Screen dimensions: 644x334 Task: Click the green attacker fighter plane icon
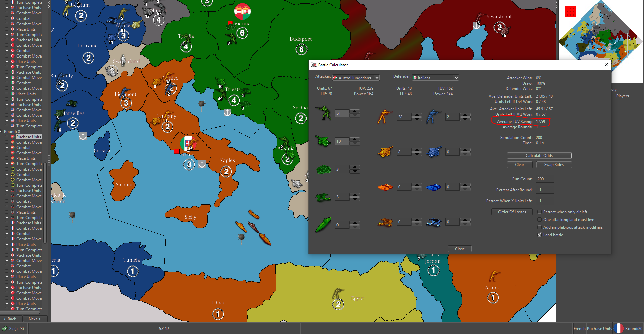click(323, 197)
